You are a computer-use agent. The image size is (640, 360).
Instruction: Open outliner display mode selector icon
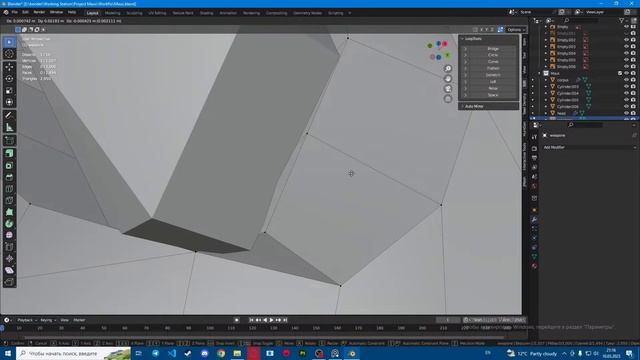[549, 20]
